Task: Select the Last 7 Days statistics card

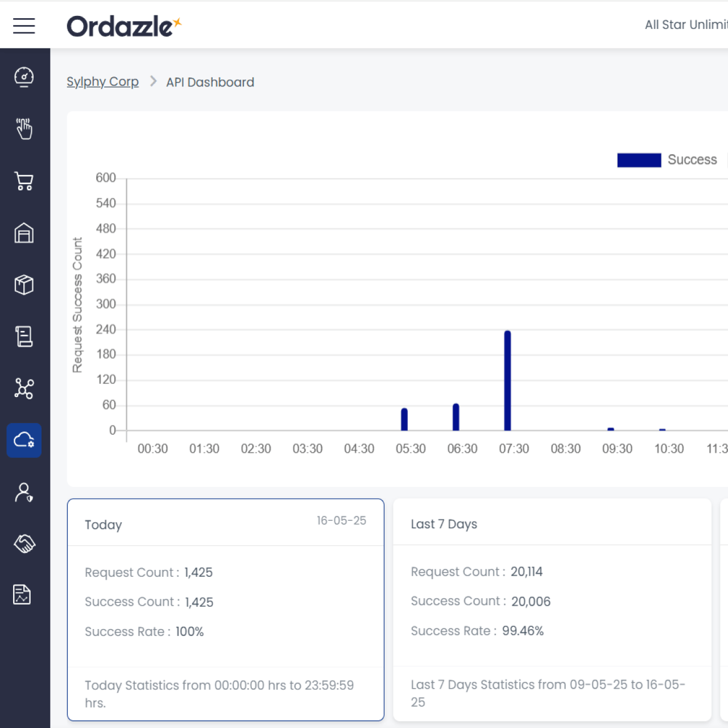Action: click(x=552, y=609)
